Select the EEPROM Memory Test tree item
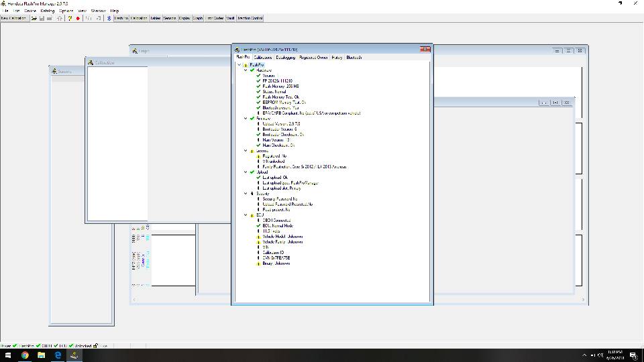Image resolution: width=644 pixels, height=362 pixels. 284,103
